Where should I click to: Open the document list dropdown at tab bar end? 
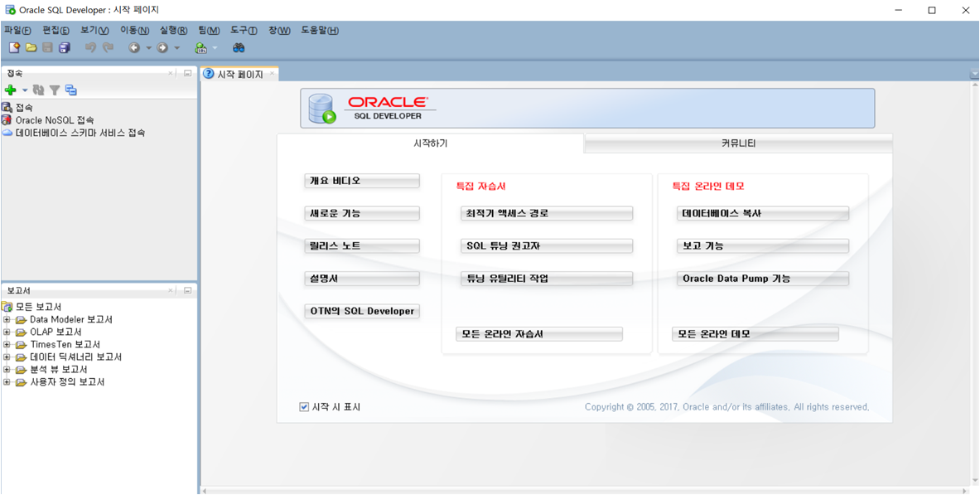pyautogui.click(x=974, y=75)
